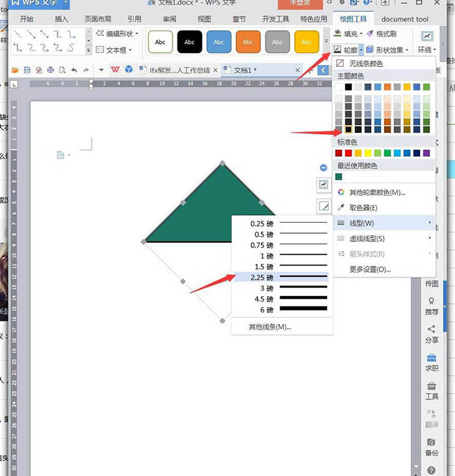Viewport: 455px width, 476px height.
Task: Apply the blue Abc shape style
Action: (x=218, y=42)
